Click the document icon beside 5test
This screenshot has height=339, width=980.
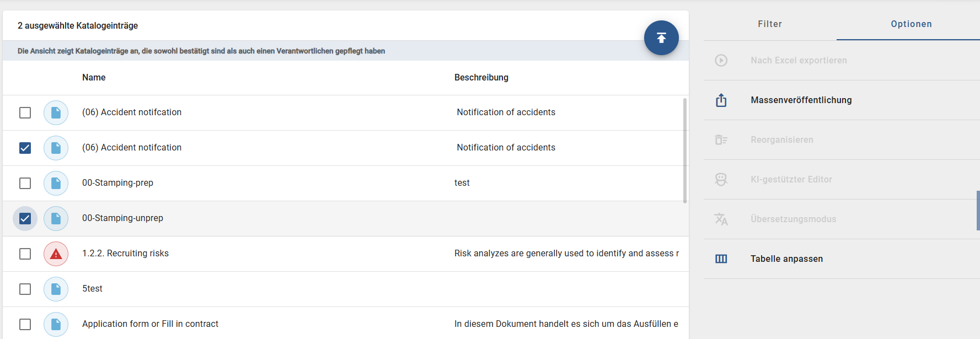[56, 289]
